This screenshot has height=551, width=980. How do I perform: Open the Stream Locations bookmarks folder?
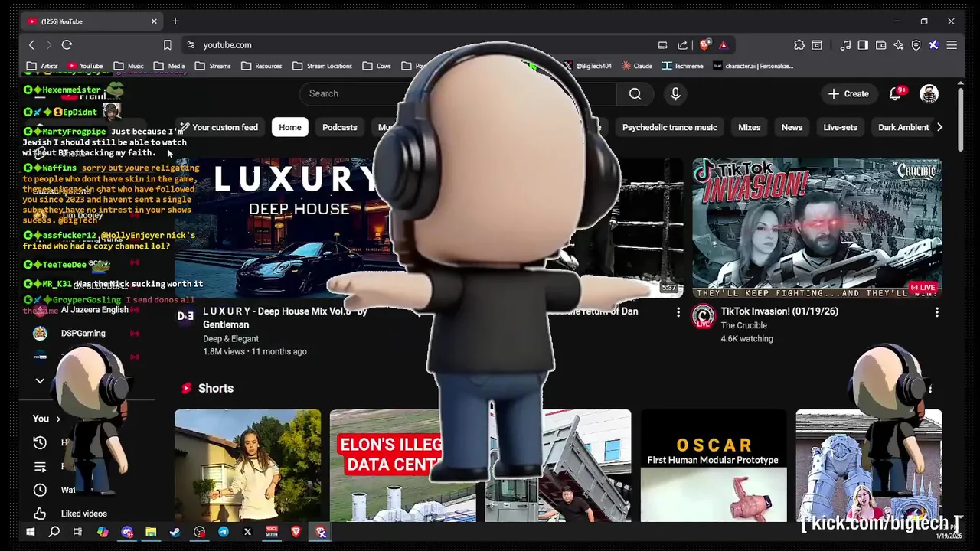click(322, 66)
